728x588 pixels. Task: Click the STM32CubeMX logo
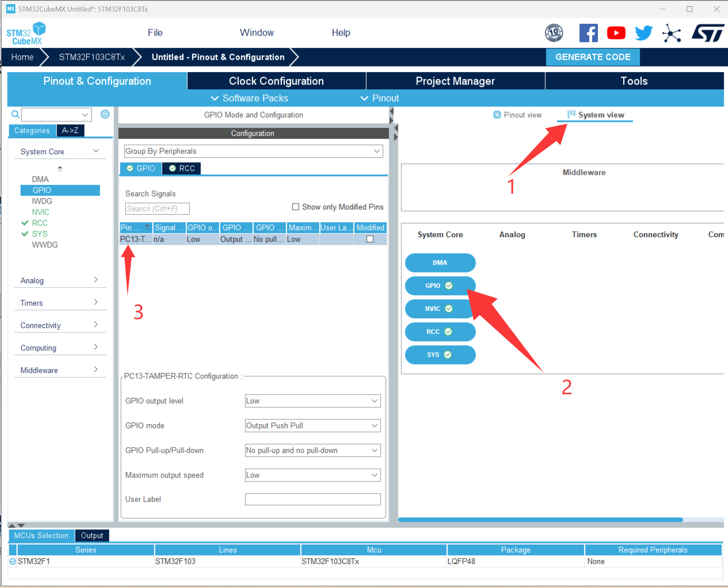click(26, 33)
